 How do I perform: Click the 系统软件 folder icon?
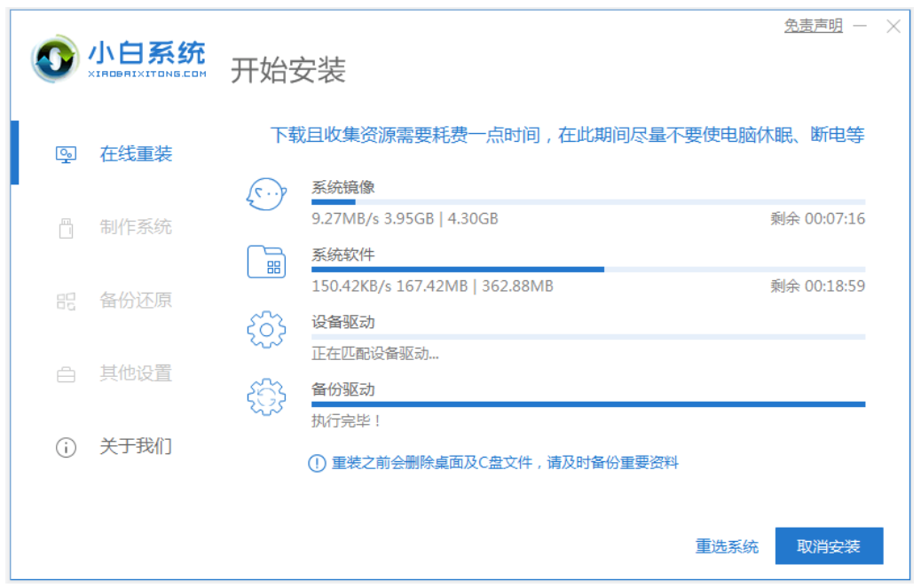click(266, 263)
